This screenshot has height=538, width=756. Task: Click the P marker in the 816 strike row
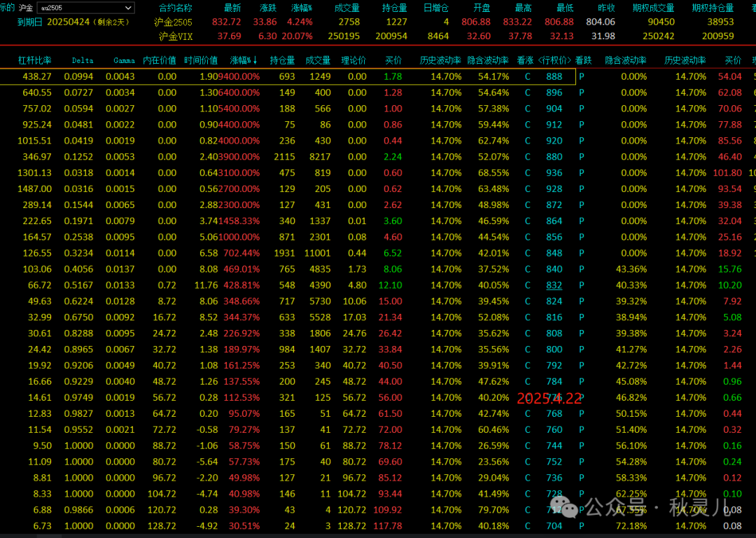coord(581,317)
